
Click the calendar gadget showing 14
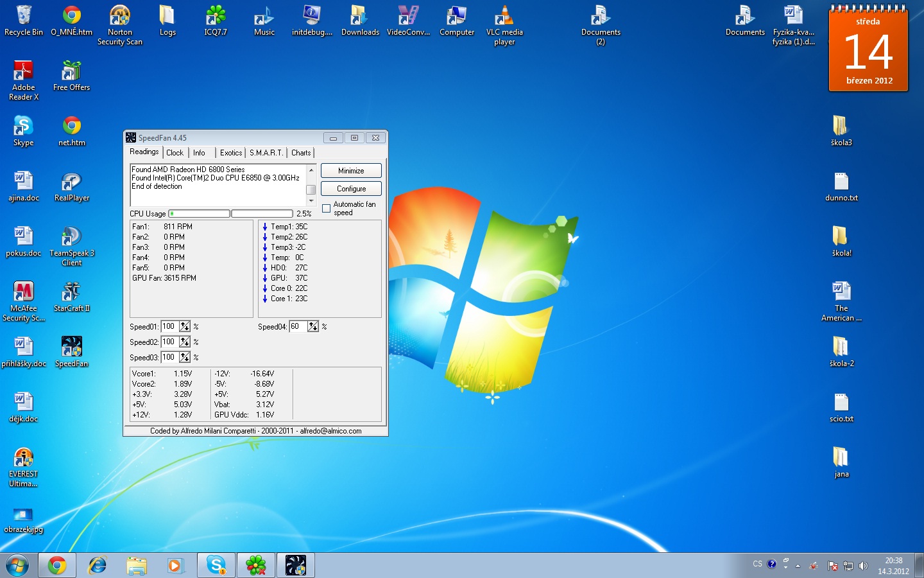click(868, 49)
